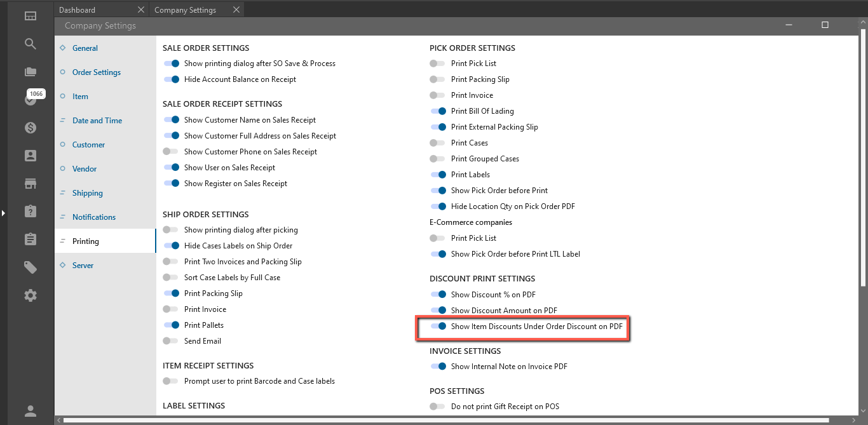Open the settings gear icon in sidebar
Image resolution: width=868 pixels, height=425 pixels.
[x=31, y=295]
